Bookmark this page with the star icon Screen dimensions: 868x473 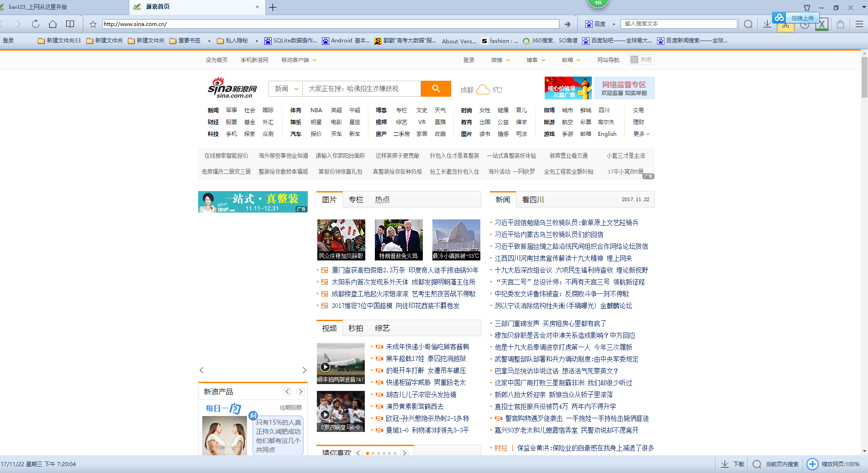click(x=93, y=24)
